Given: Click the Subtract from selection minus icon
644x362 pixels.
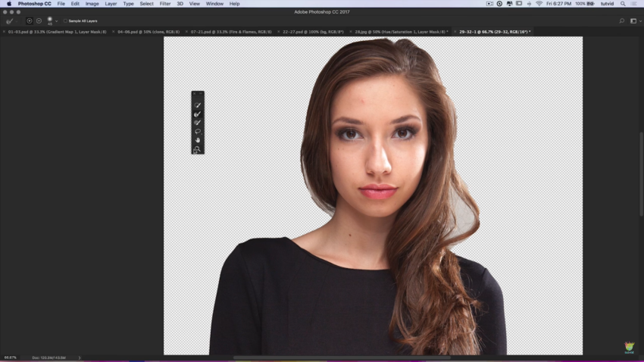Looking at the screenshot, I should coord(39,21).
